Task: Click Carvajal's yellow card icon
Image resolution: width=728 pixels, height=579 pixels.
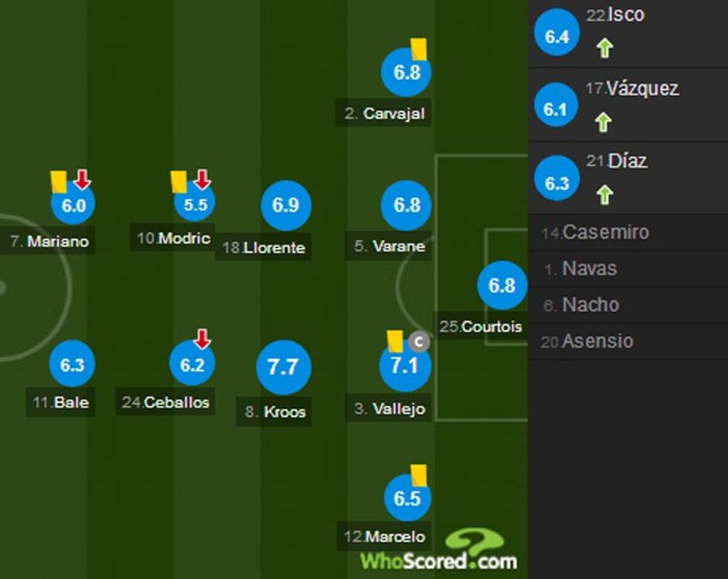Action: 419,49
